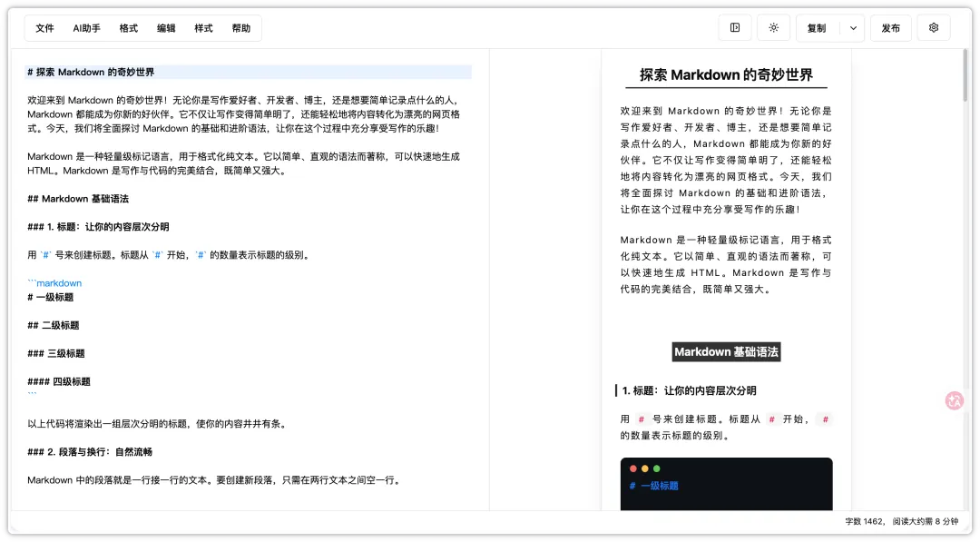Click the editor paragraph starting 'Markdown 中的段落'

click(x=215, y=480)
